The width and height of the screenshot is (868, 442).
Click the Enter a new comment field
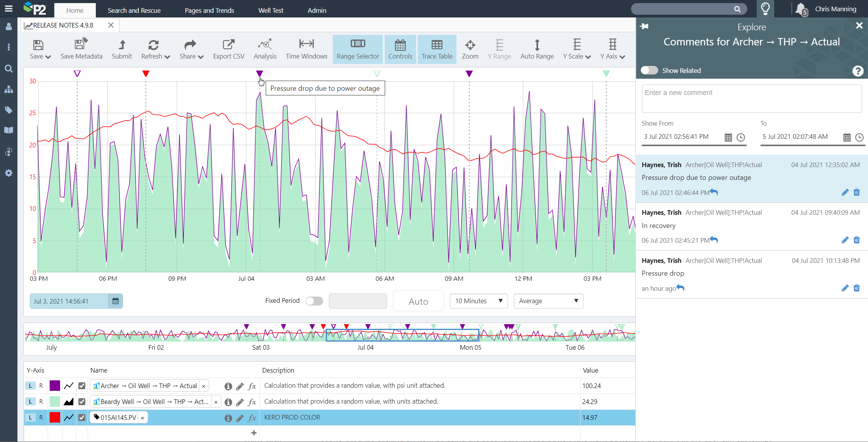(x=751, y=98)
